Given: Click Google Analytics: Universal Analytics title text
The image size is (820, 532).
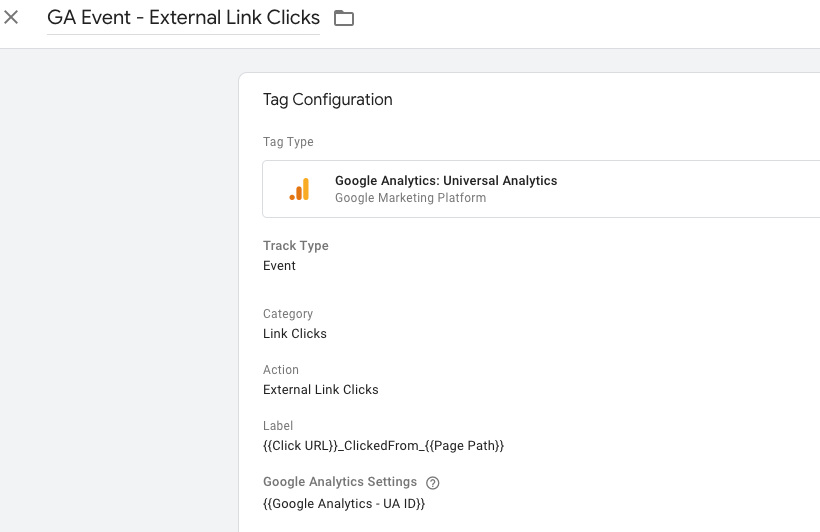Looking at the screenshot, I should 446,180.
